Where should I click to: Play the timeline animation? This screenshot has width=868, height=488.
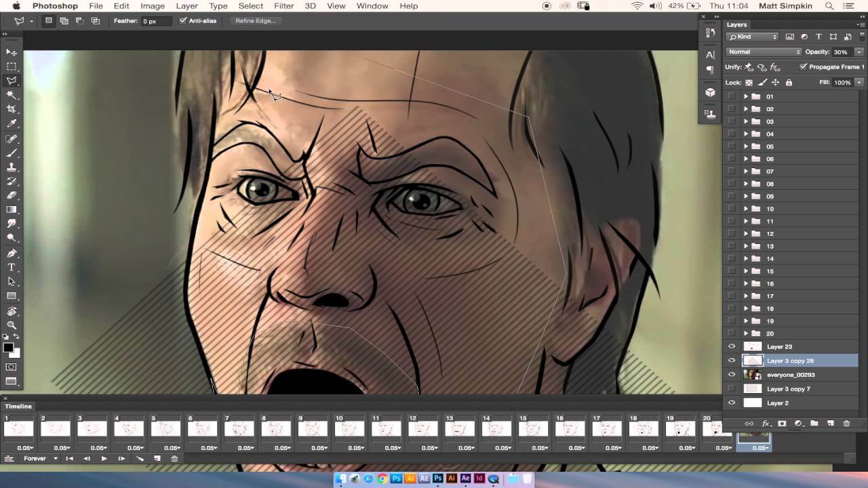104,459
